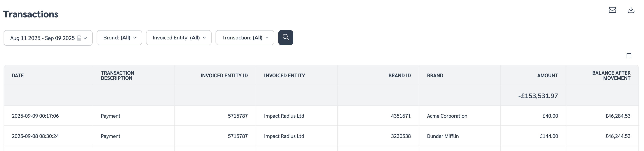Image resolution: width=644 pixels, height=151 pixels.
Task: Click the padlock icon in date range
Action: (x=79, y=38)
